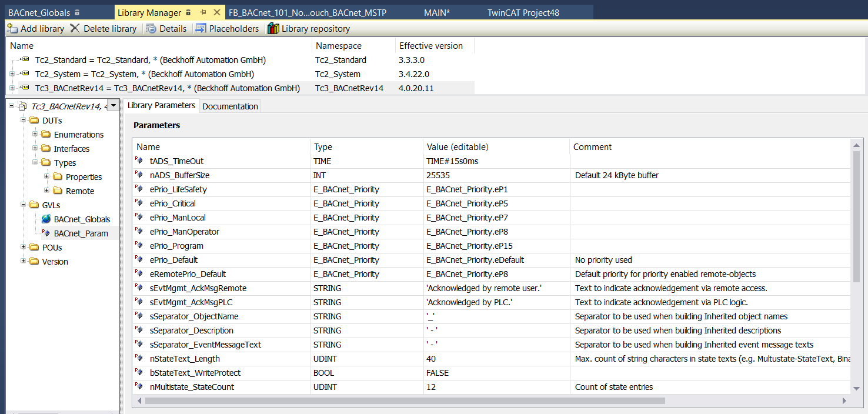868x414 pixels.
Task: Click the Placeholders icon
Action: (201, 28)
